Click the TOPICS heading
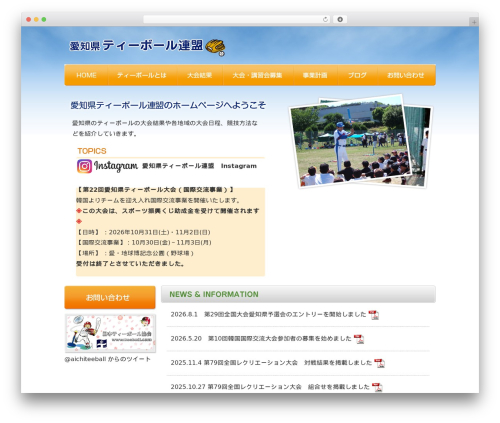The image size is (500, 423). pos(92,151)
